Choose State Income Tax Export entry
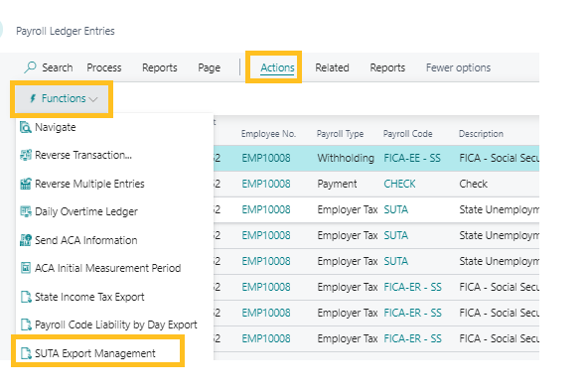Image resolution: width=588 pixels, height=389 pixels. (89, 297)
